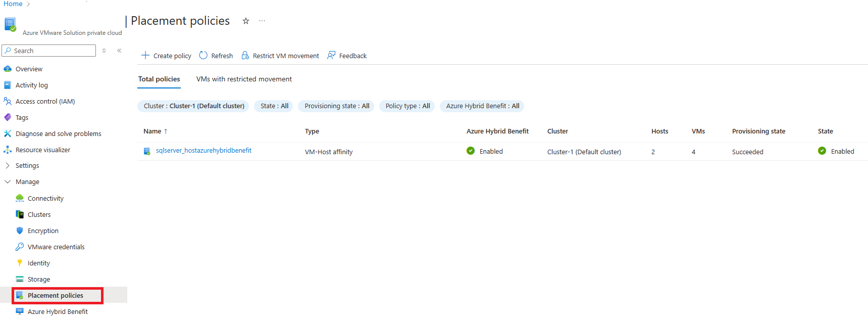Click the Provisioning state column header

[x=758, y=131]
